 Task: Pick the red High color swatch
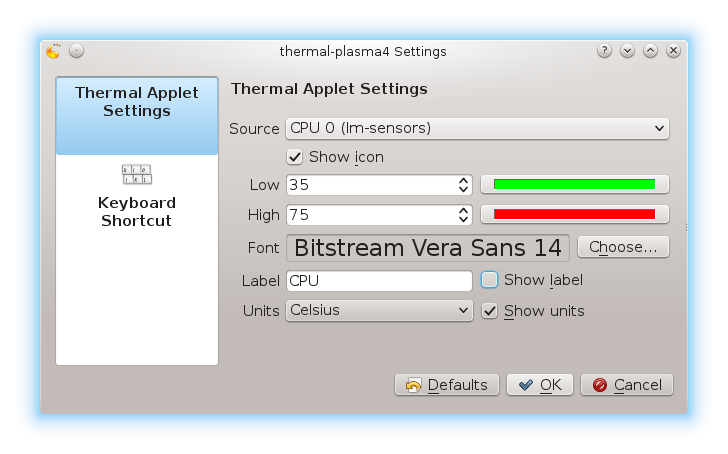575,214
